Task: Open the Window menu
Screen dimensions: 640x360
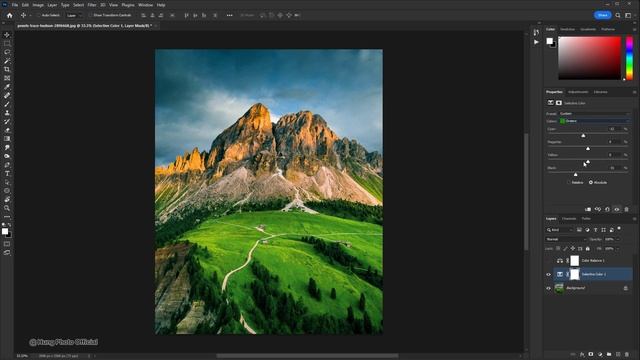Action: (x=145, y=5)
